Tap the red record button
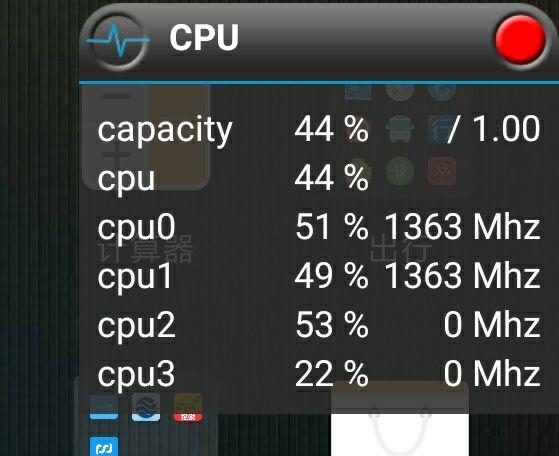The width and height of the screenshot is (559, 456). (521, 40)
